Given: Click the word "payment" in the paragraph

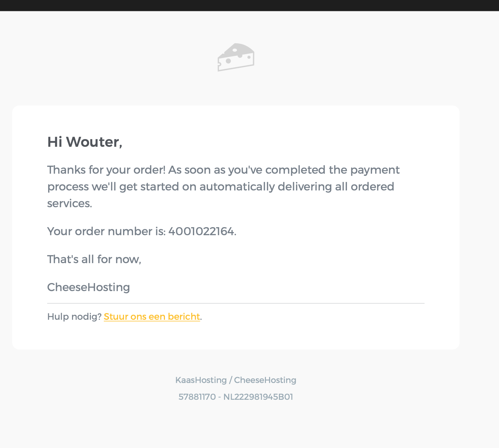Looking at the screenshot, I should [x=375, y=170].
